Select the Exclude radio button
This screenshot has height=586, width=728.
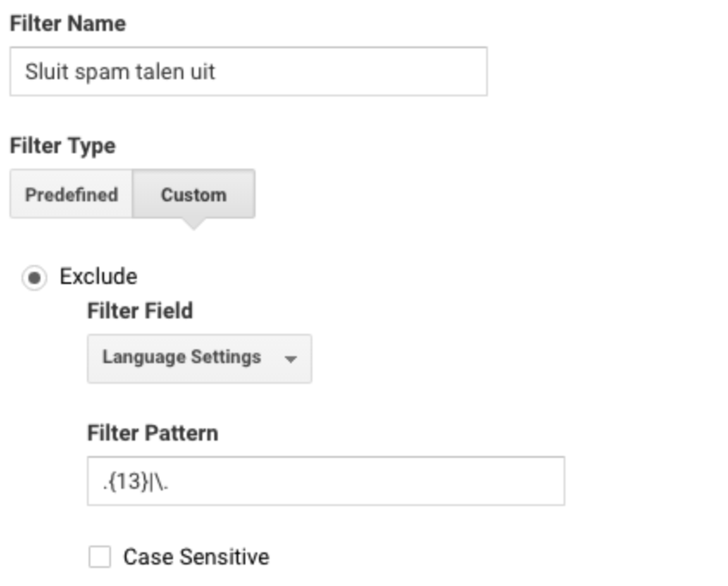tap(34, 278)
